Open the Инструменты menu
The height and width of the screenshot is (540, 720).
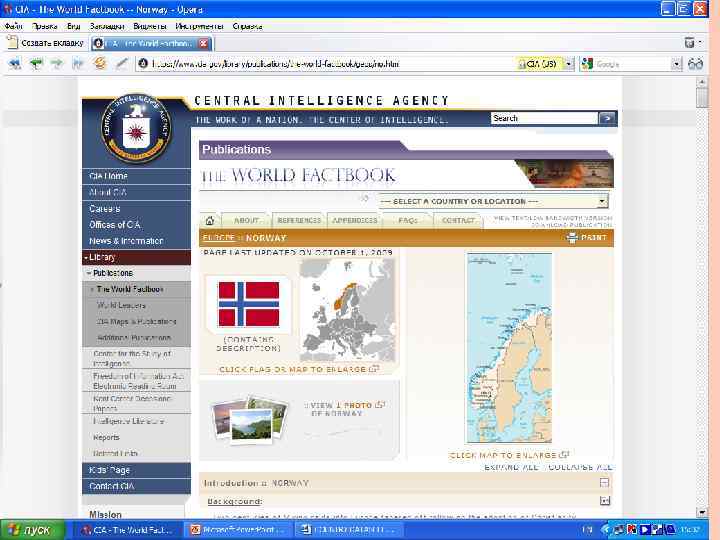click(x=199, y=26)
